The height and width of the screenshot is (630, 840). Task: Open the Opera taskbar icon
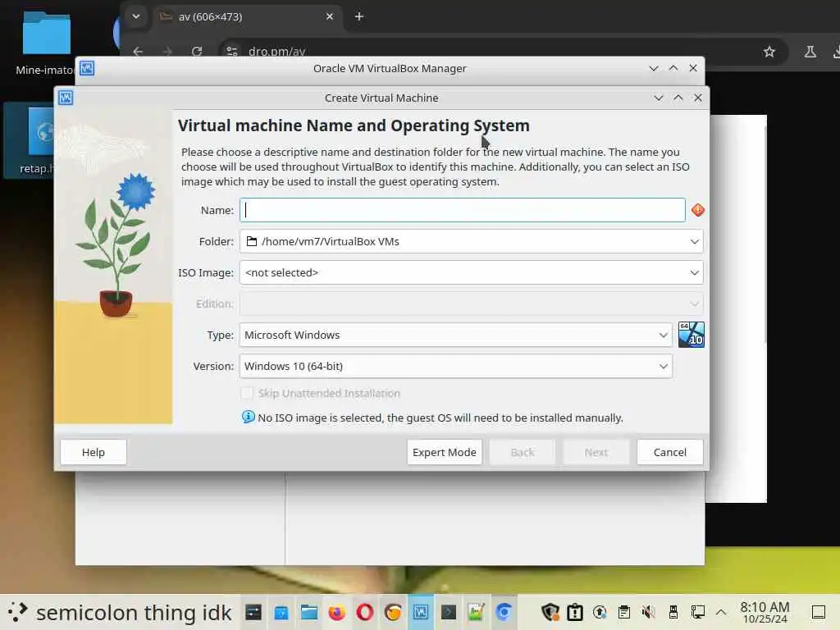[365, 612]
